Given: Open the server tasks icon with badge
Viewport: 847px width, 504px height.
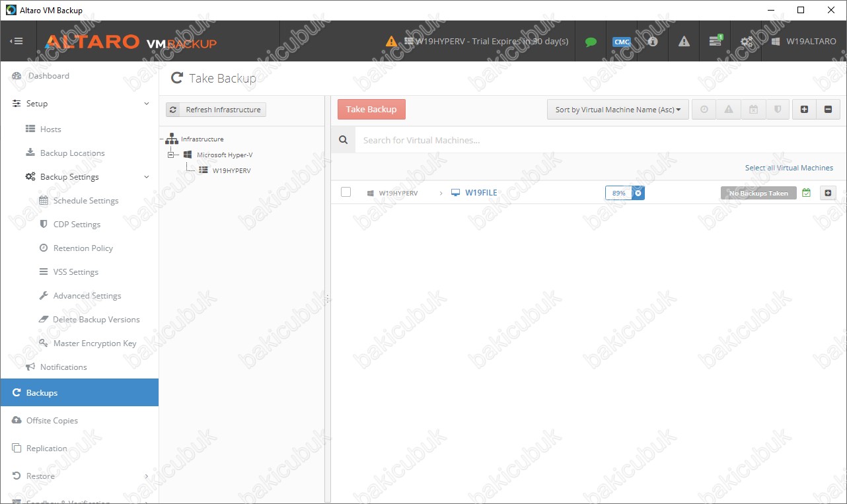Looking at the screenshot, I should (x=716, y=41).
